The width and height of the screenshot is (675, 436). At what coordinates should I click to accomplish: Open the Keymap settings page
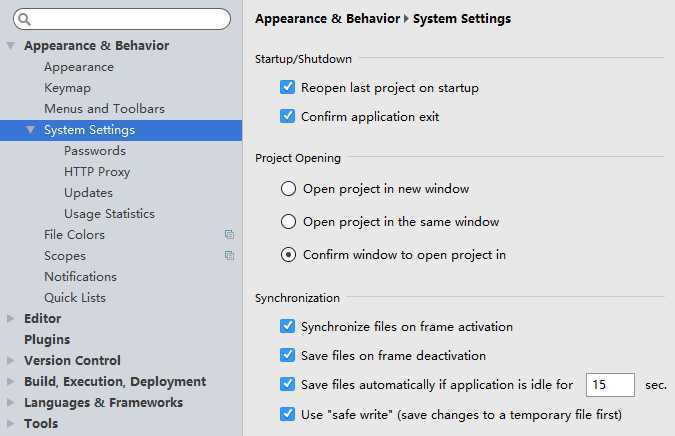point(67,88)
